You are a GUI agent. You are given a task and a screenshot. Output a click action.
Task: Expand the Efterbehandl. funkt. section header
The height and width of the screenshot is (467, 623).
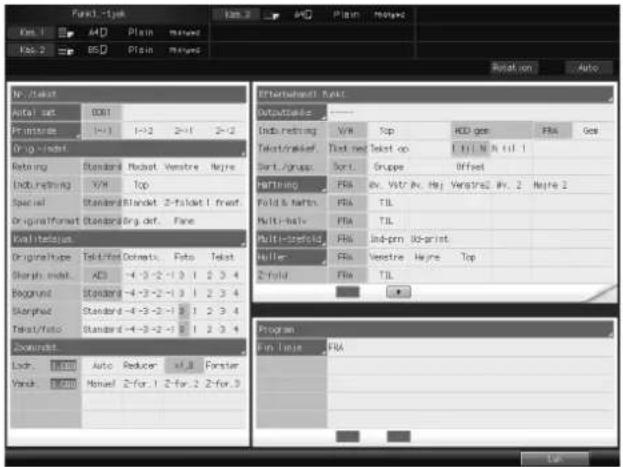tap(435, 94)
